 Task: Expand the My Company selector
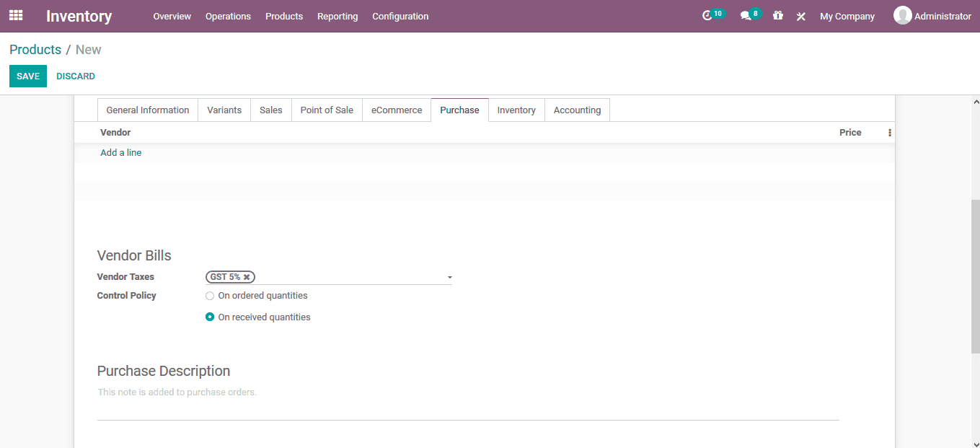pyautogui.click(x=847, y=15)
